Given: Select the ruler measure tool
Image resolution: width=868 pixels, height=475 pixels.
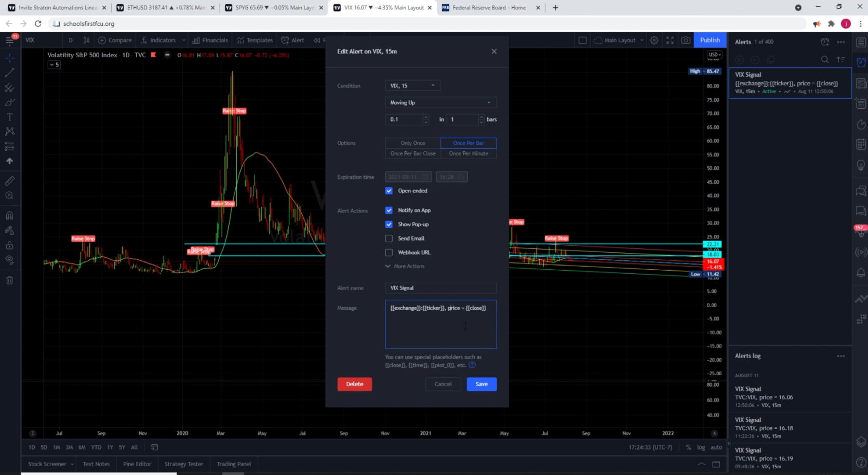Looking at the screenshot, I should 9,181.
